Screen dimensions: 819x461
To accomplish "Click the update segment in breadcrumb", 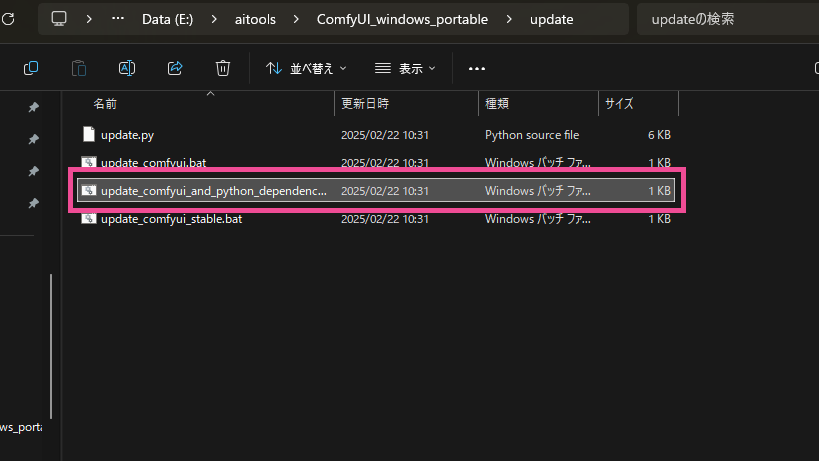I will pyautogui.click(x=552, y=19).
